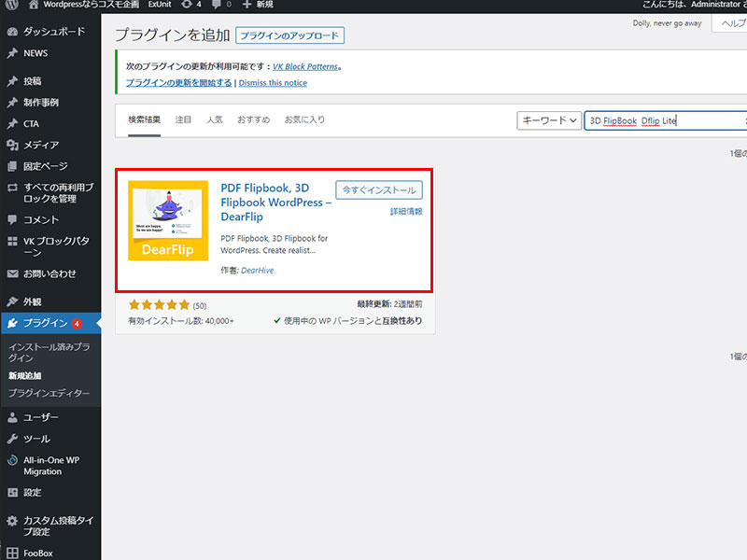Click the comments bubble icon in admin bar
Image resolution: width=747 pixels, height=560 pixels.
220,5
